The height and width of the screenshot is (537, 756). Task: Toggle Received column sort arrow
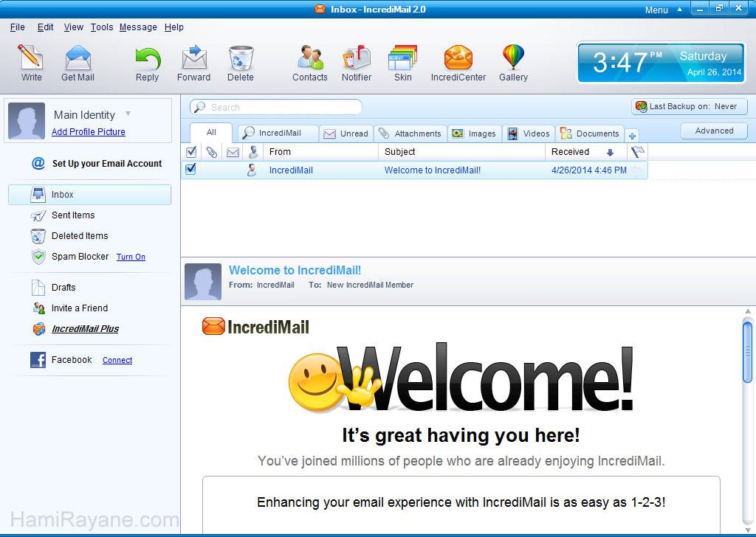[610, 153]
